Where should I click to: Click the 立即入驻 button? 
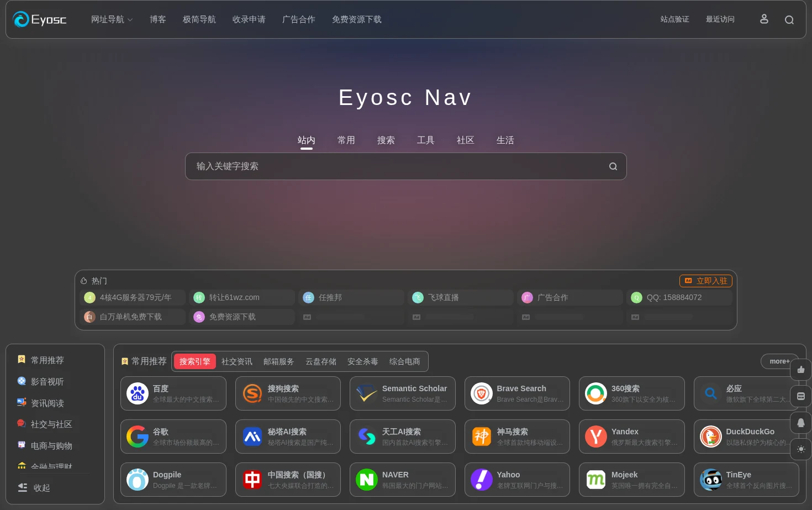[706, 281]
